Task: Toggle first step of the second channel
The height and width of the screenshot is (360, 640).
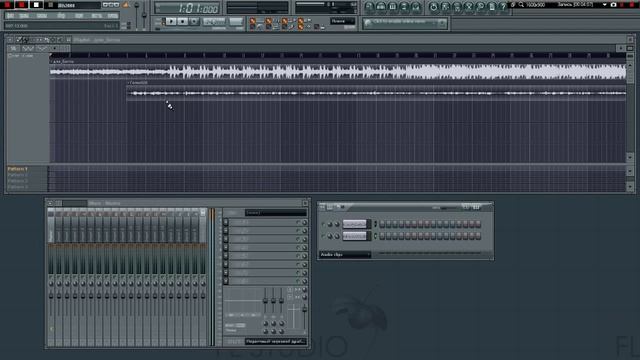Action: coord(382,236)
